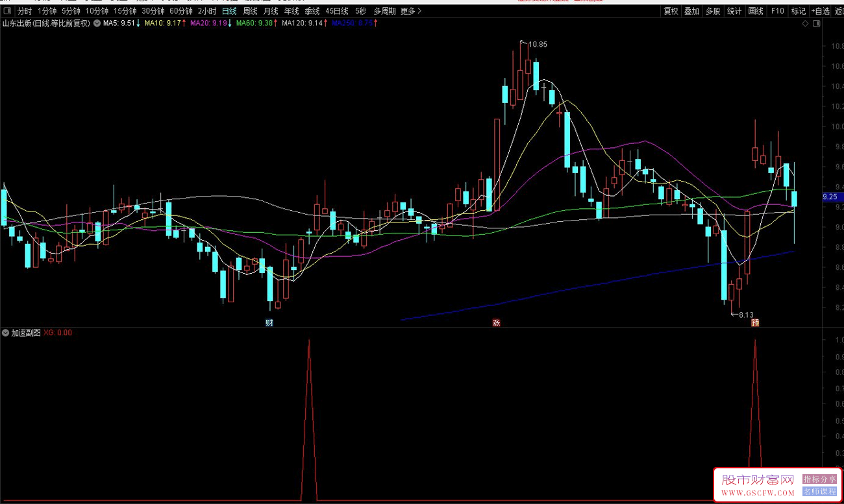This screenshot has height=504, width=844.
Task: Switch to 月线 monthly chart
Action: (x=271, y=11)
